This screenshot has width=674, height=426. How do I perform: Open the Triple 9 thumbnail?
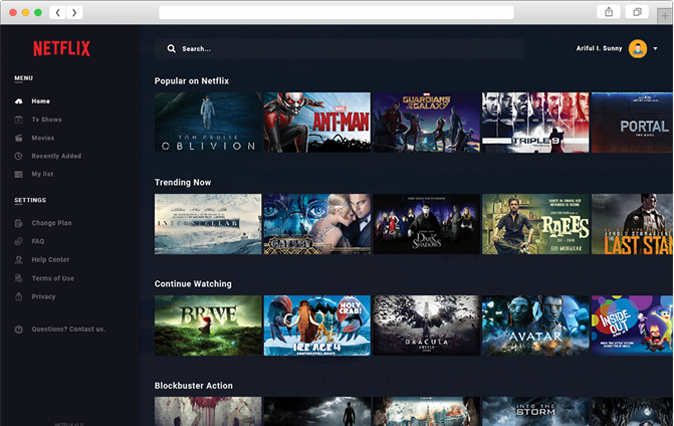click(535, 123)
